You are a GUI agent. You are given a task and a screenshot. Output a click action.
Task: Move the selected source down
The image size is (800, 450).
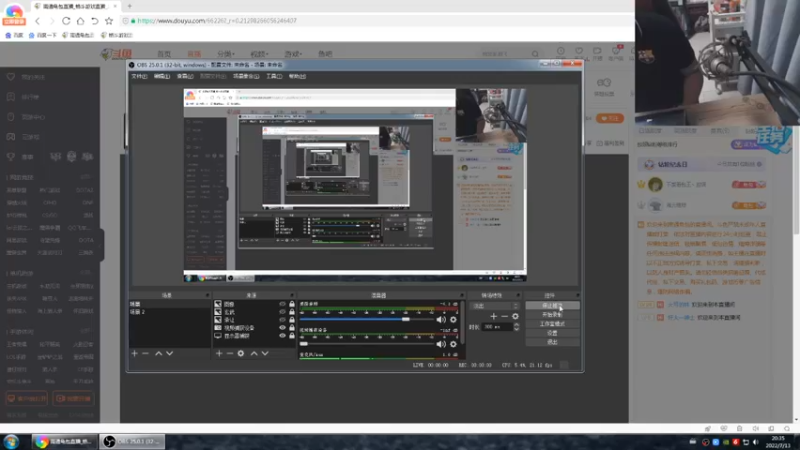click(x=265, y=353)
